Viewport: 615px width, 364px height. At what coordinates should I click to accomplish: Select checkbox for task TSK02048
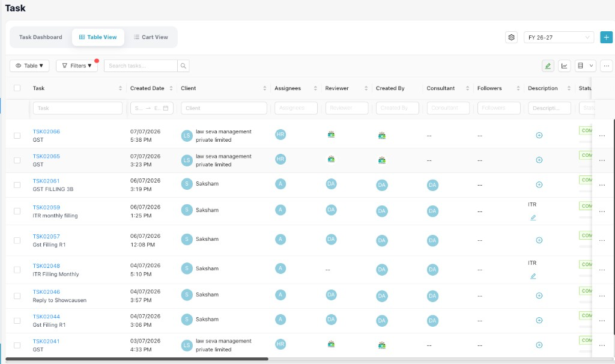pos(17,270)
